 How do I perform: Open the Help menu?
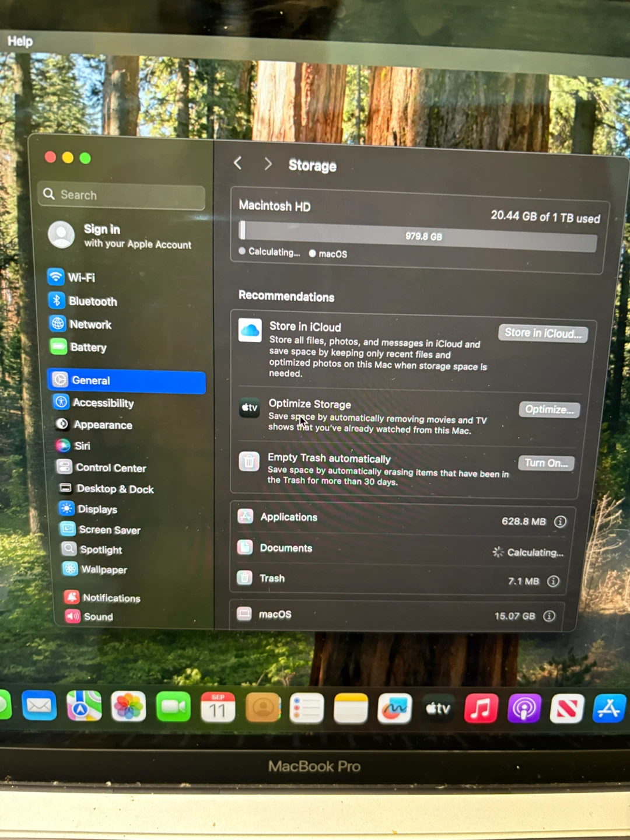click(20, 41)
